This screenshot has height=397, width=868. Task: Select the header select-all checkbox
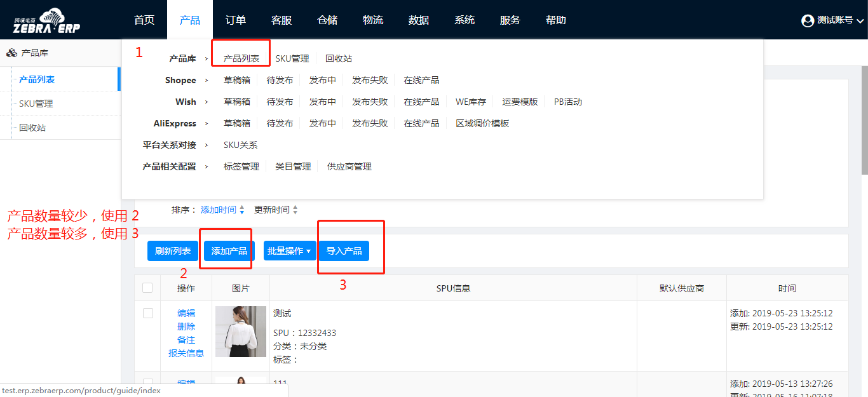coord(147,288)
